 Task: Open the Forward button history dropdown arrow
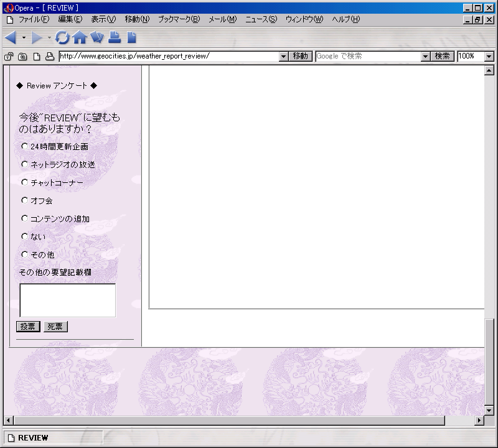coord(50,37)
